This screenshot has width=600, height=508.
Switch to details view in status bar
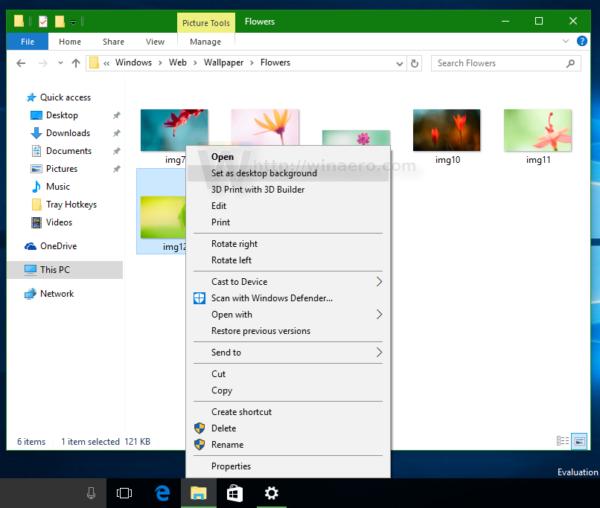coord(562,441)
